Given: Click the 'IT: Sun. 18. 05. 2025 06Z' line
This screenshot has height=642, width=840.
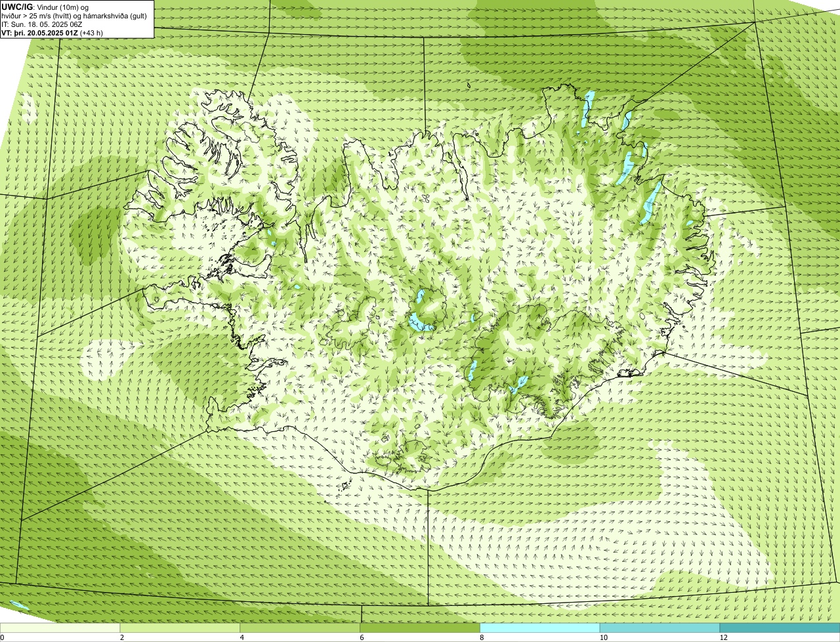Looking at the screenshot, I should point(42,24).
